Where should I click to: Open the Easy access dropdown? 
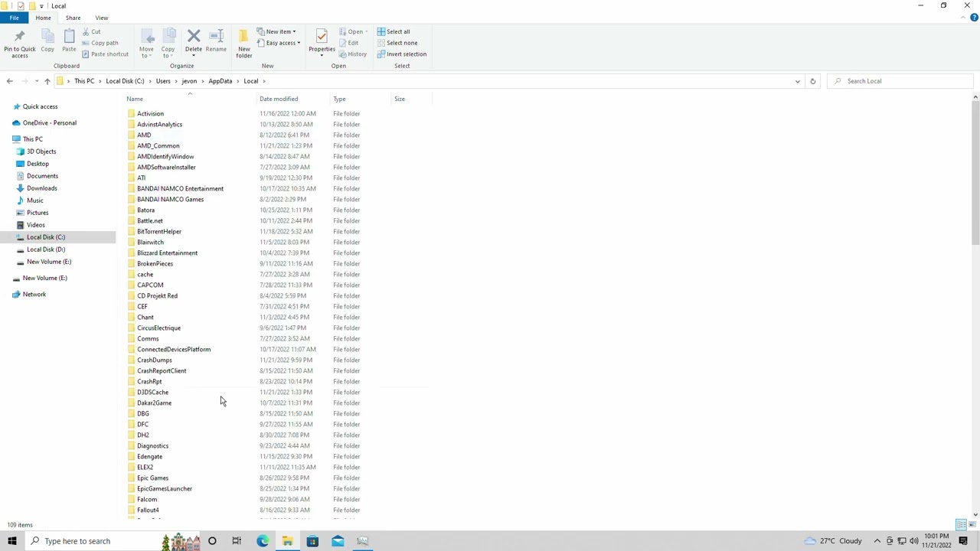click(279, 43)
